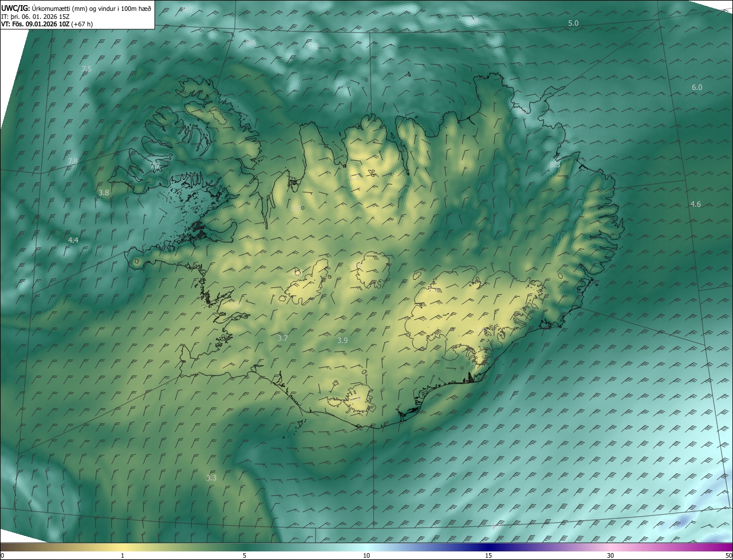
Task: Click the "1" tick on the color scale
Action: pos(123,555)
